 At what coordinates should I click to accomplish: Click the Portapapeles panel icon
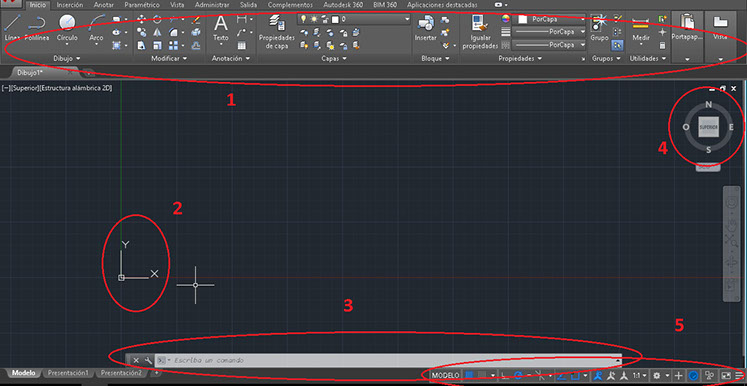tap(687, 27)
